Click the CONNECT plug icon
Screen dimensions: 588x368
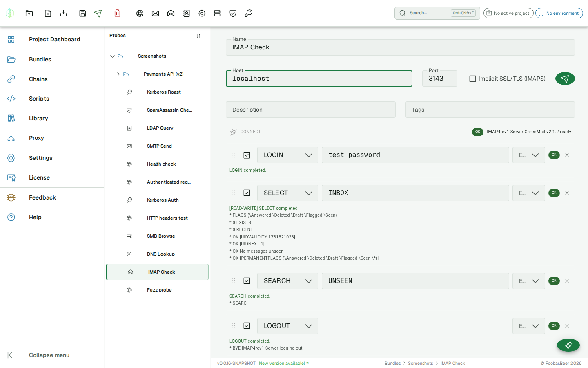[233, 132]
